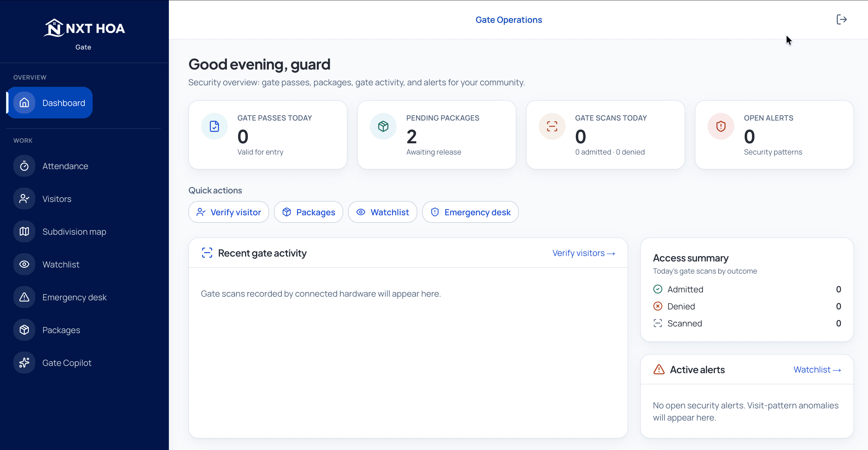Click the Gate Copilot sparkle icon
Screen dimensions: 868x450
click(24, 363)
